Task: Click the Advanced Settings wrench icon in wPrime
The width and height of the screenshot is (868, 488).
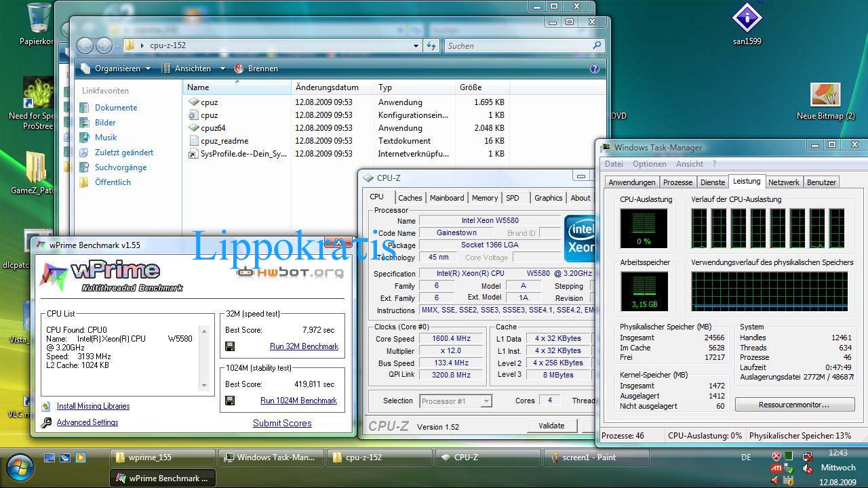Action: [46, 422]
